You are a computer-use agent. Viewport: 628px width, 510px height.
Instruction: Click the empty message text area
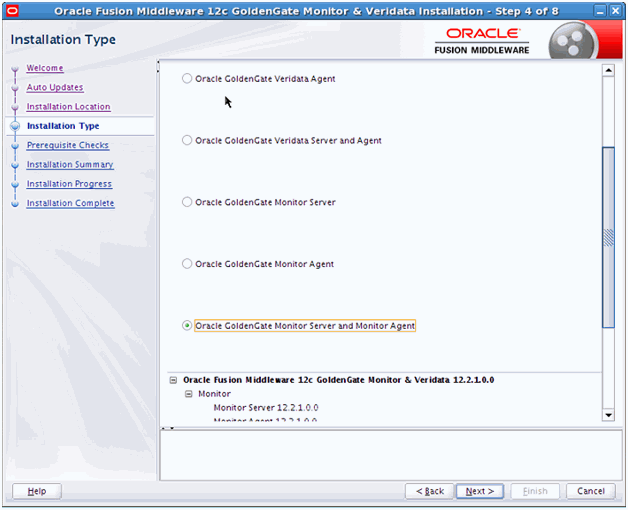pos(391,455)
